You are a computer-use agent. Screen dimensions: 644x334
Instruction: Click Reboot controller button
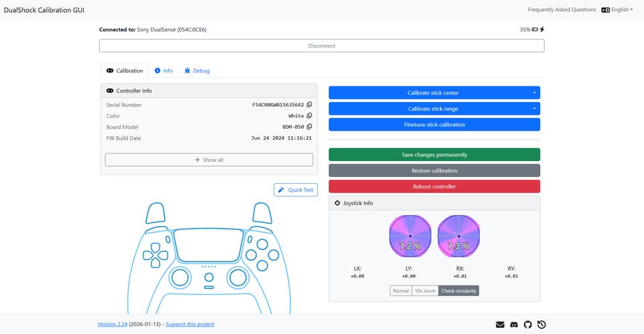click(x=434, y=186)
